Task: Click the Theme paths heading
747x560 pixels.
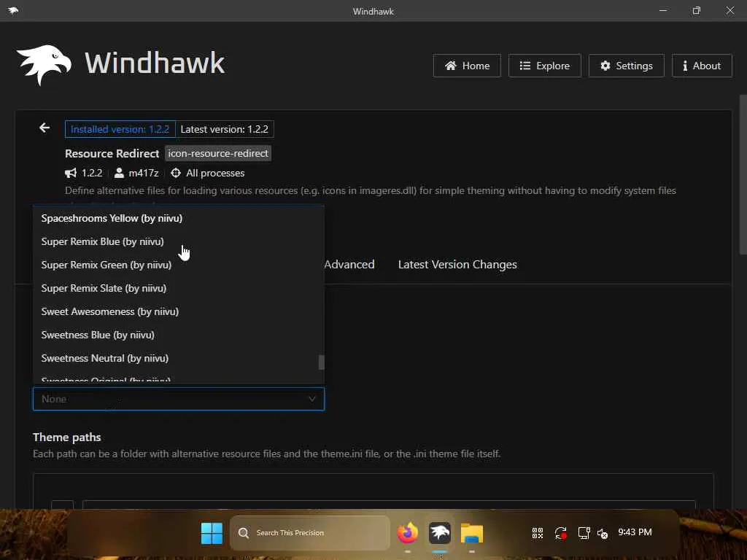Action: click(66, 437)
